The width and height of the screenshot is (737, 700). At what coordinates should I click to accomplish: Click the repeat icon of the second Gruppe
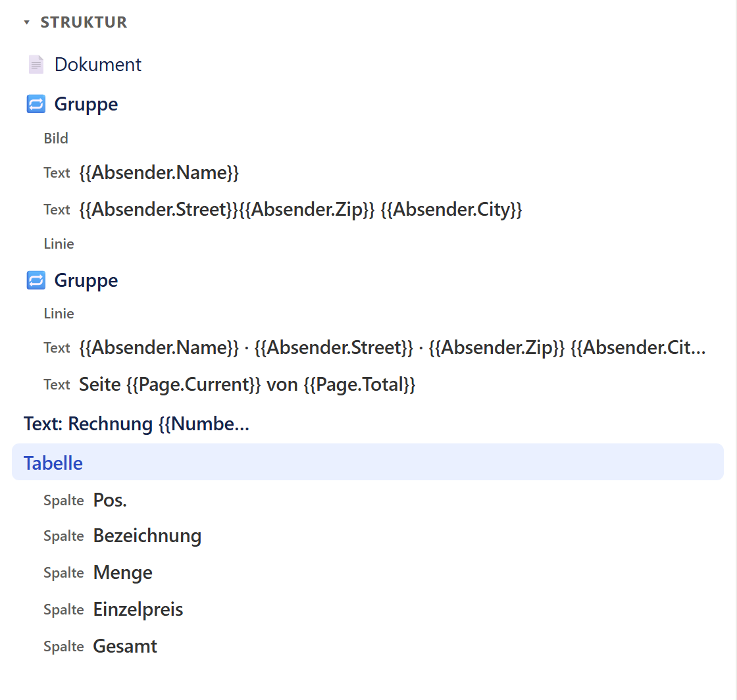point(36,280)
